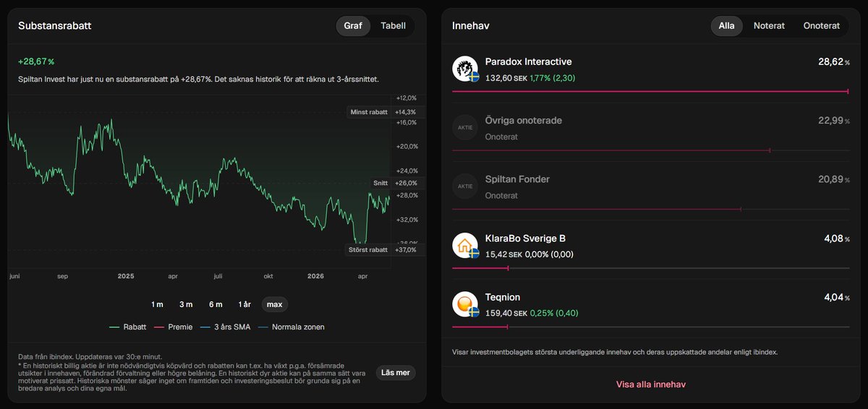Set chart range to max
This screenshot has width=868, height=409.
(275, 304)
